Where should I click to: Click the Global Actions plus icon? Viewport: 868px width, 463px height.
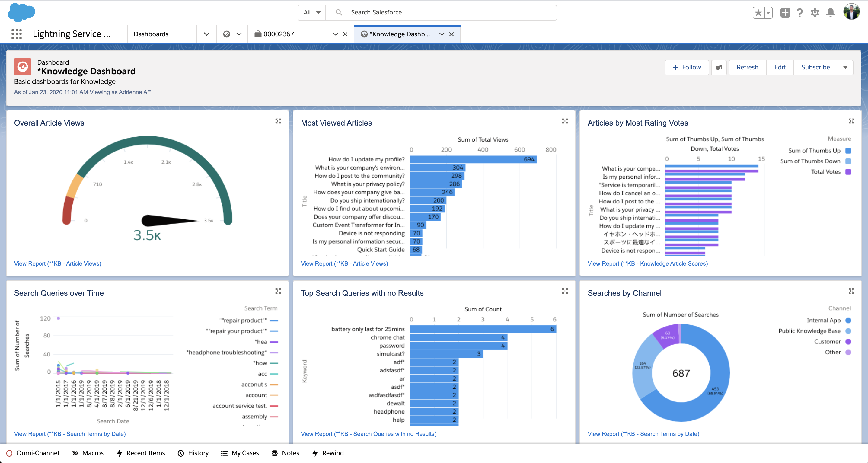[785, 13]
